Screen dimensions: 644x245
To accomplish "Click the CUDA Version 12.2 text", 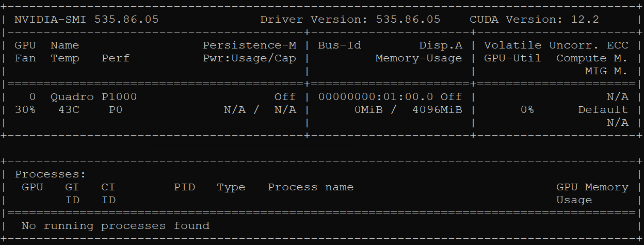I will [534, 20].
